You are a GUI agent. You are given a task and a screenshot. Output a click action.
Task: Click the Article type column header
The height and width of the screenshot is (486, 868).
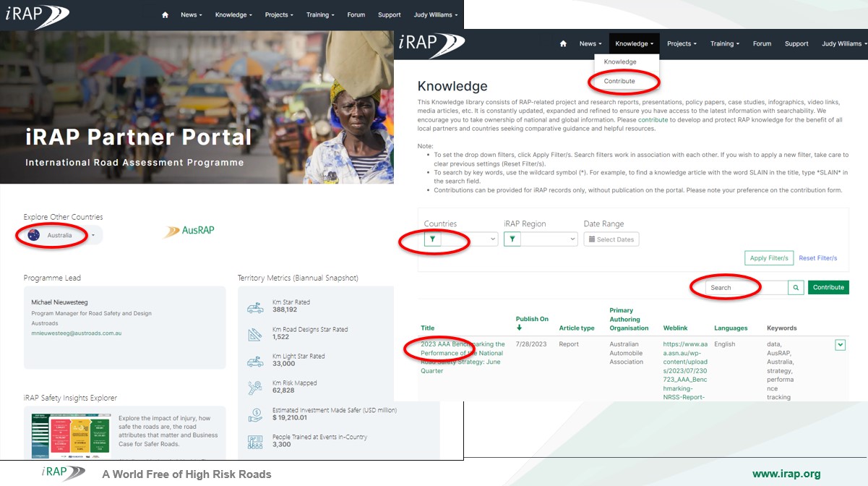point(577,328)
